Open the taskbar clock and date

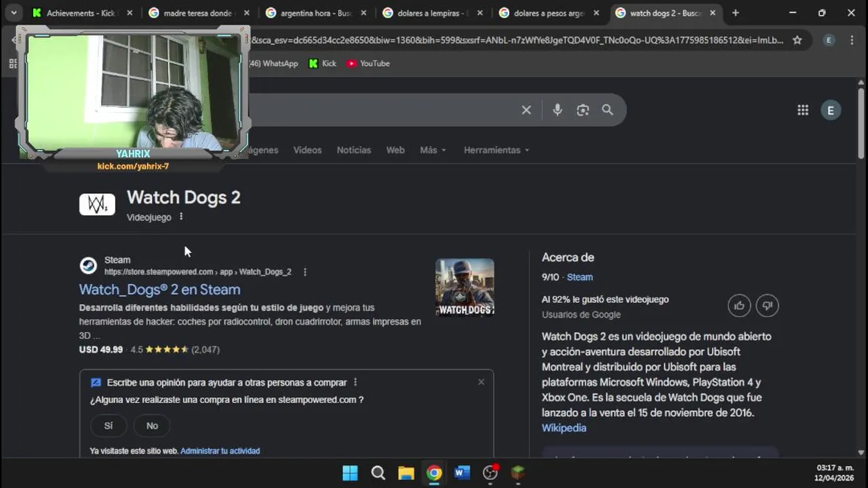click(835, 473)
